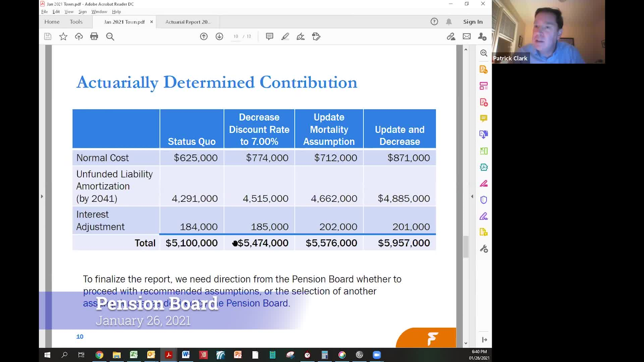Open the Find search tool

tap(110, 37)
